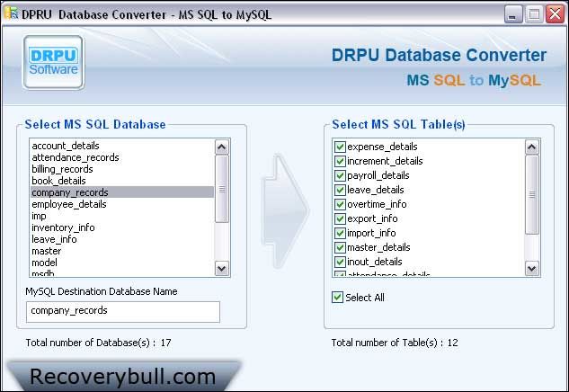
Task: Select the leave_info database
Action: [x=122, y=239]
